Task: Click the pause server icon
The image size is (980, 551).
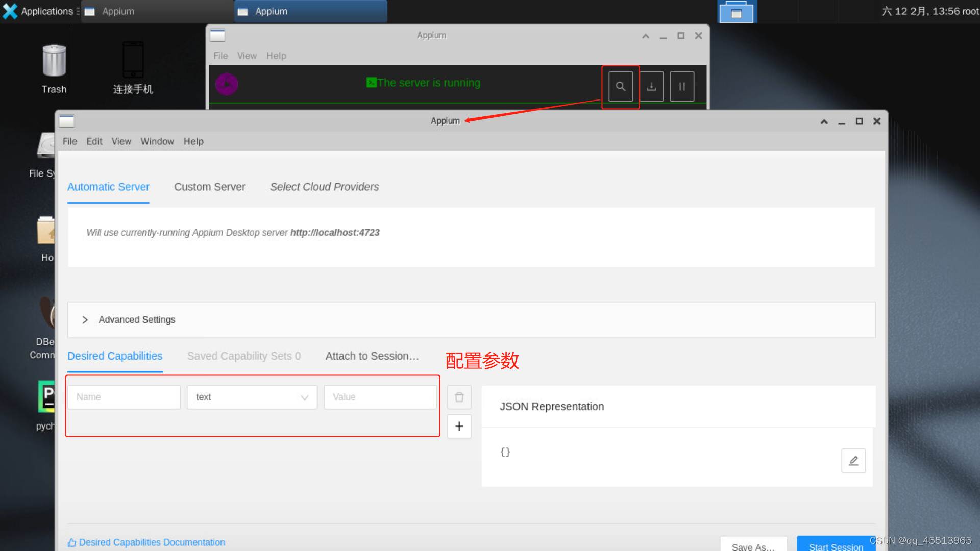Action: pos(681,86)
